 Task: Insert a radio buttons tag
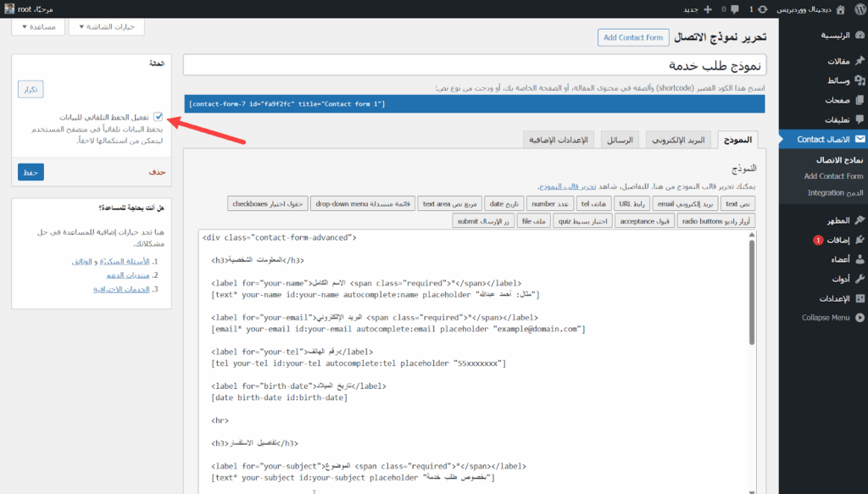pos(715,220)
